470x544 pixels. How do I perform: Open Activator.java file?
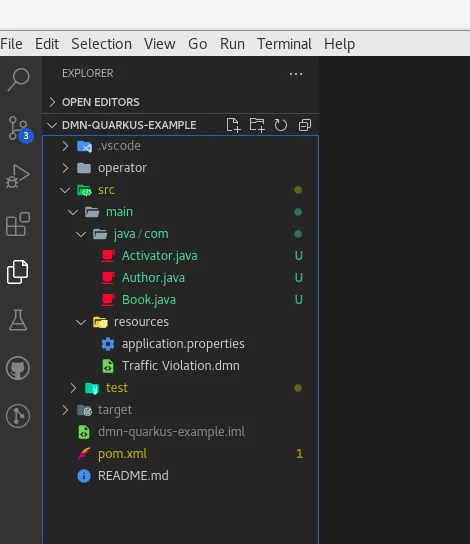pyautogui.click(x=160, y=256)
